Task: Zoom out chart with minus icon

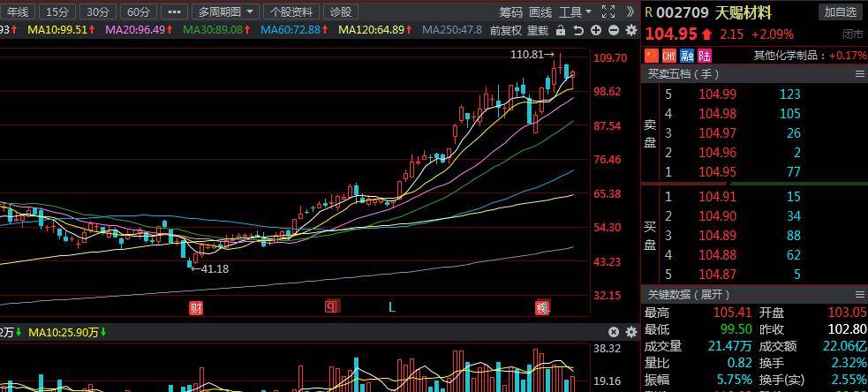Action: 613,30
